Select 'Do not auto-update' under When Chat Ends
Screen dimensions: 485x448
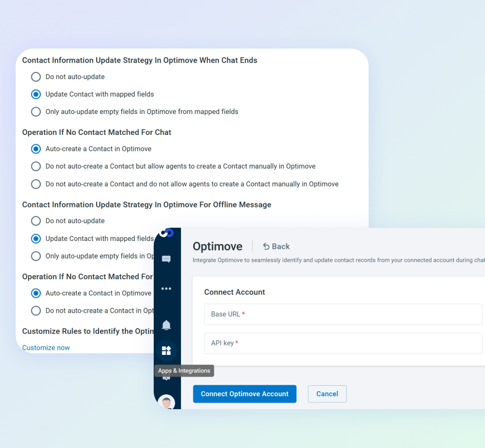point(36,77)
